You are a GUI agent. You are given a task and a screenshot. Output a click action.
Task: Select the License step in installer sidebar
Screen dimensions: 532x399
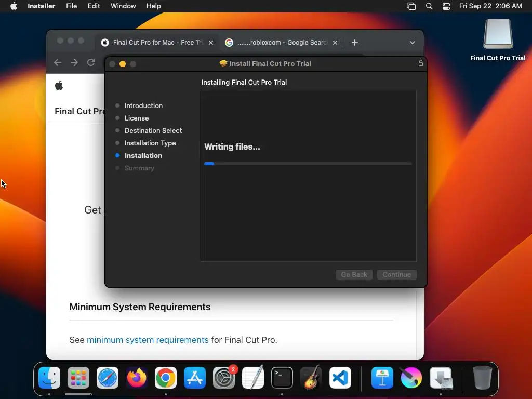tap(137, 118)
